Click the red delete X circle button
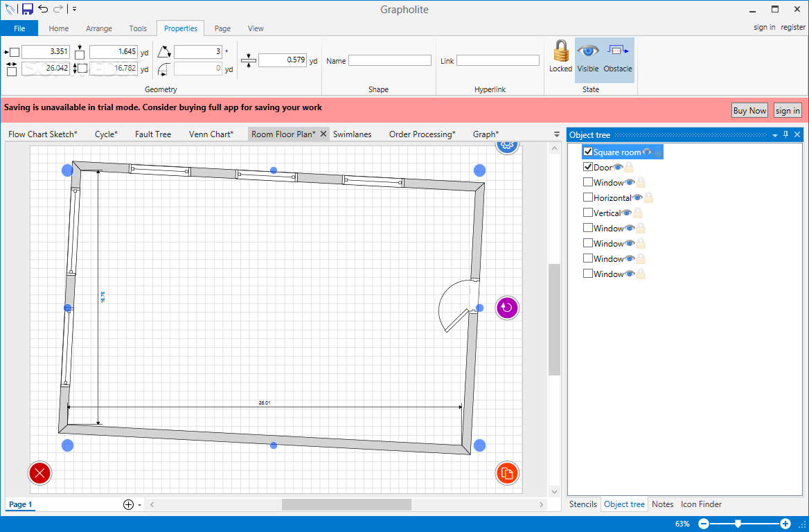This screenshot has height=532, width=809. 39,472
